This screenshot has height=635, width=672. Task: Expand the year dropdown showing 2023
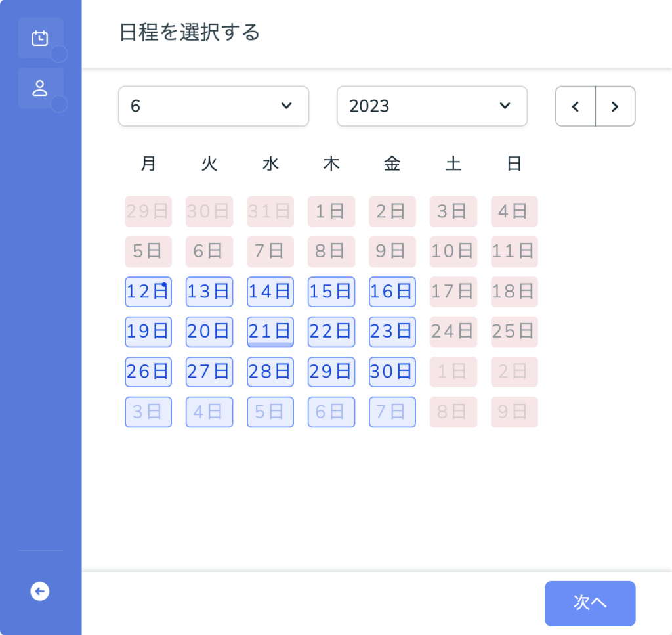tap(432, 106)
